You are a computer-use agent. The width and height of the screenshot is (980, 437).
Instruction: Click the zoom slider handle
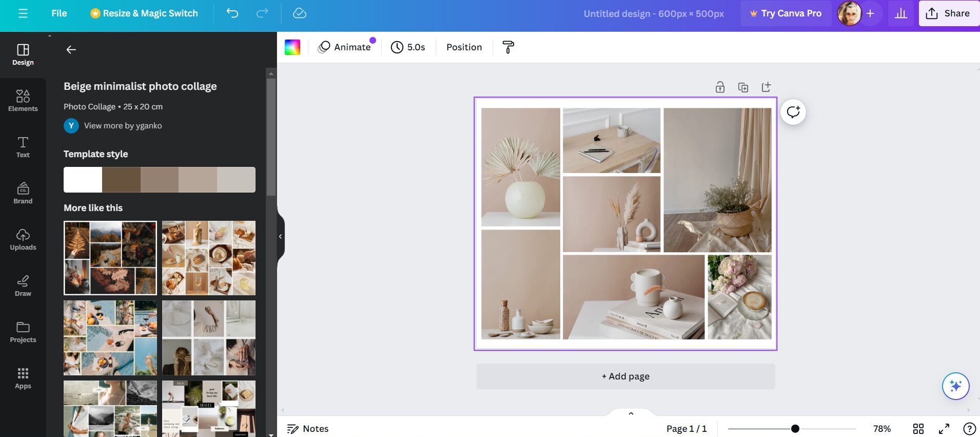click(795, 429)
